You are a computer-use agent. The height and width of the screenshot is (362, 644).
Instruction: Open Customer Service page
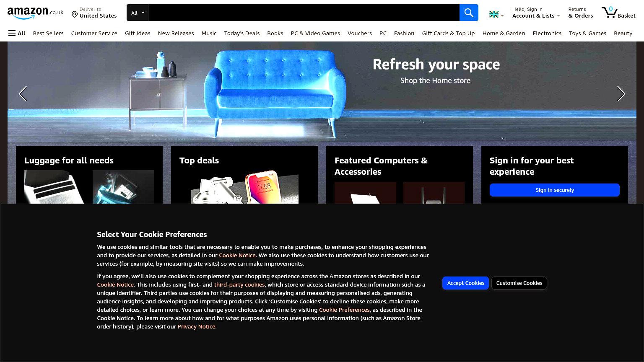(x=94, y=33)
